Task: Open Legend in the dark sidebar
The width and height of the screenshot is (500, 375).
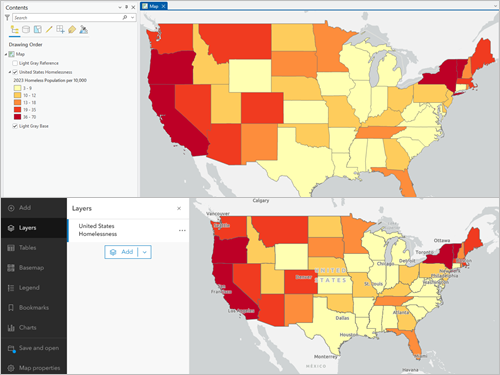Action: 29,288
